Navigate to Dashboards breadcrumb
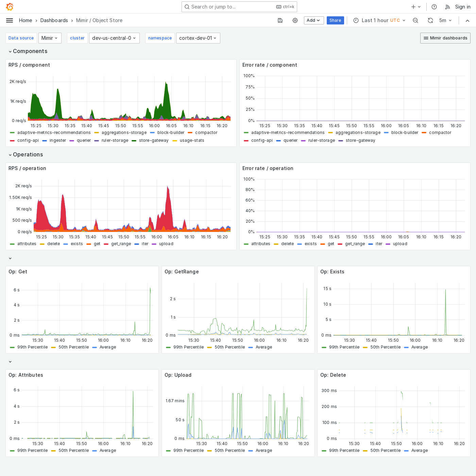Screen dimensions: 476x476 click(x=54, y=20)
